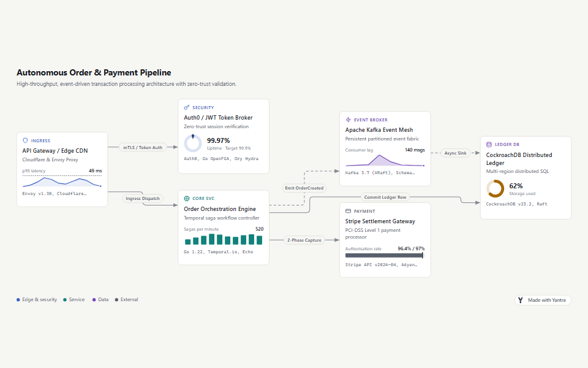Click the Edge & security legend dot
Image resolution: width=588 pixels, height=368 pixels.
pyautogui.click(x=18, y=300)
